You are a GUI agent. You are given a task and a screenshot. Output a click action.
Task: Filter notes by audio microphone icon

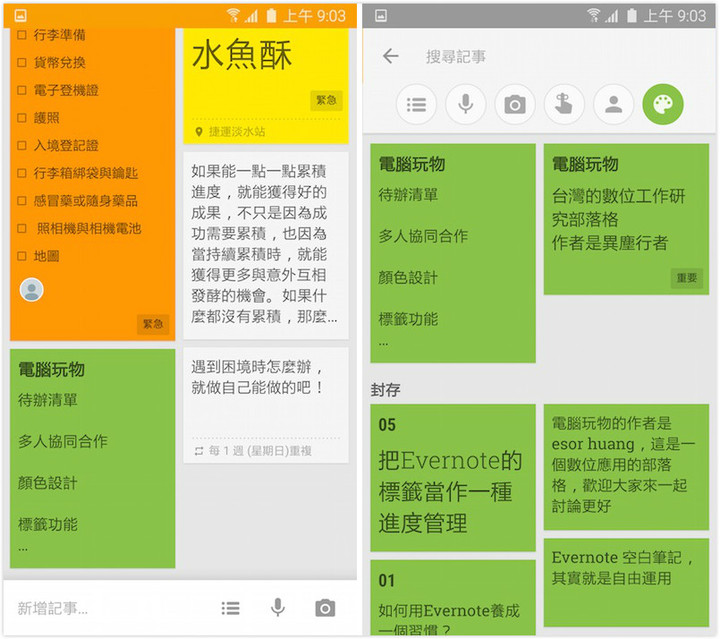[x=466, y=104]
